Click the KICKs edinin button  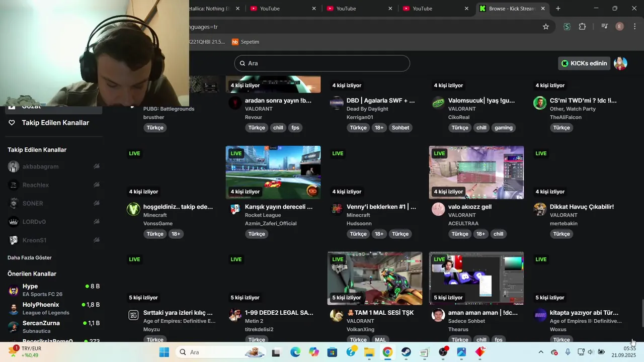tap(584, 63)
